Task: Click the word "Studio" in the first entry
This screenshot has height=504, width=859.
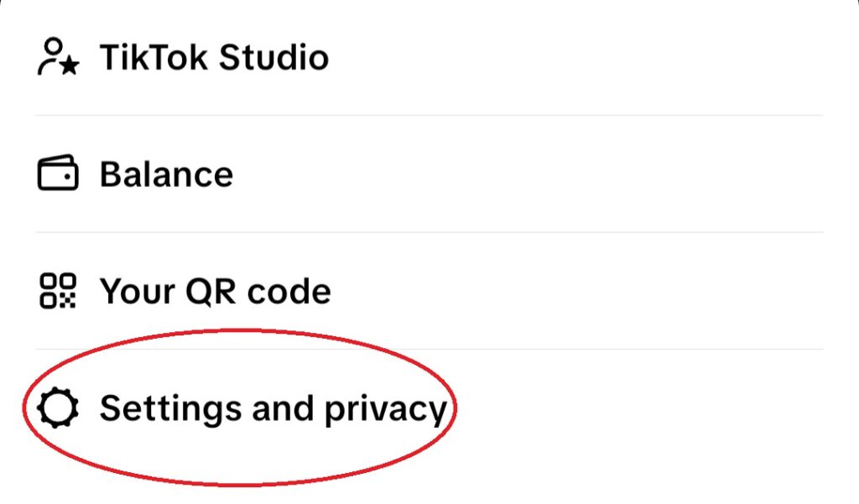Action: point(274,57)
